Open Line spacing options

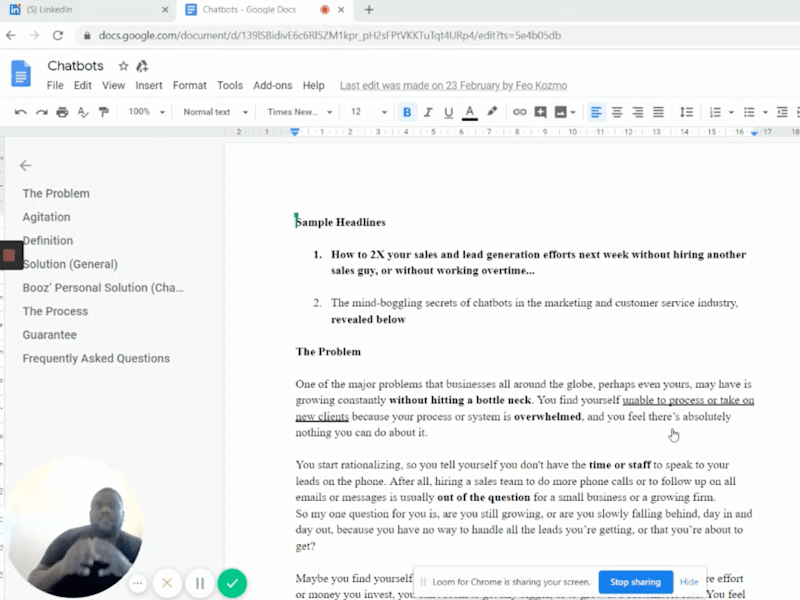(x=686, y=112)
